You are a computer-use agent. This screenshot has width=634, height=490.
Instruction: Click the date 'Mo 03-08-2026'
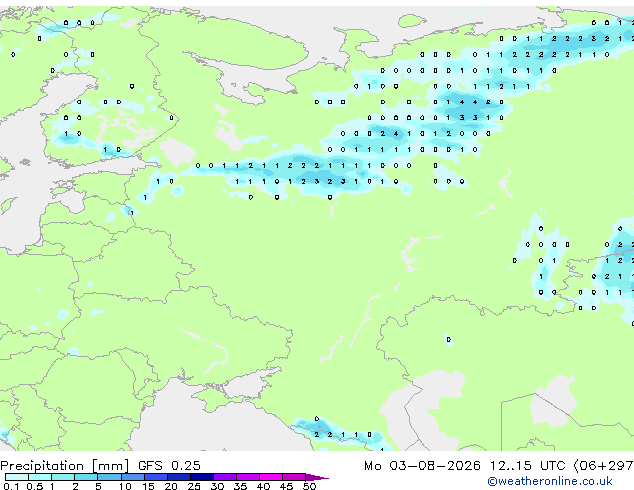[423, 466]
